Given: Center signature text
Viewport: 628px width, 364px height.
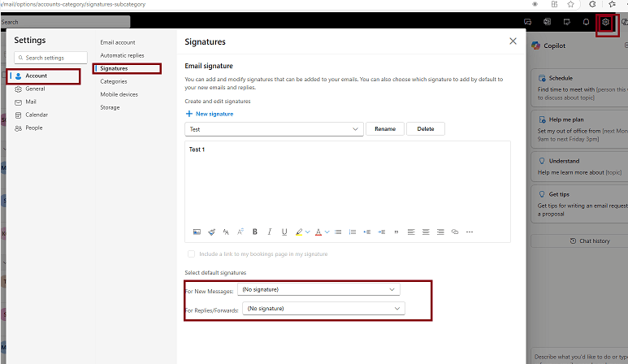Looking at the screenshot, I should [x=426, y=232].
